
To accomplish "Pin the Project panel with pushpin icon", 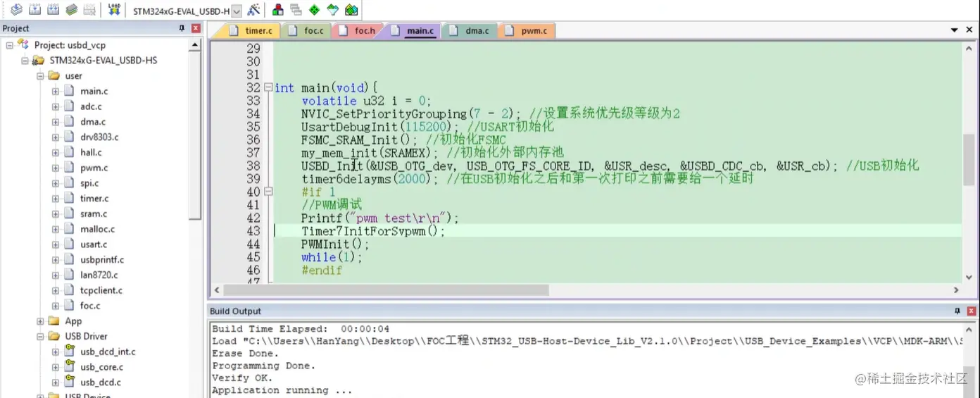I will (182, 28).
